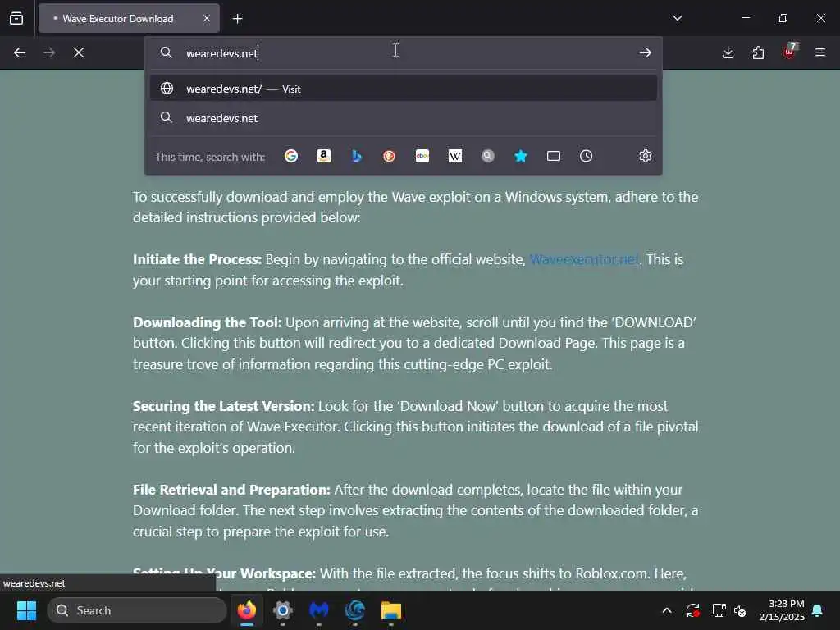
Task: Search in bookmarks with star icon
Action: (x=521, y=156)
